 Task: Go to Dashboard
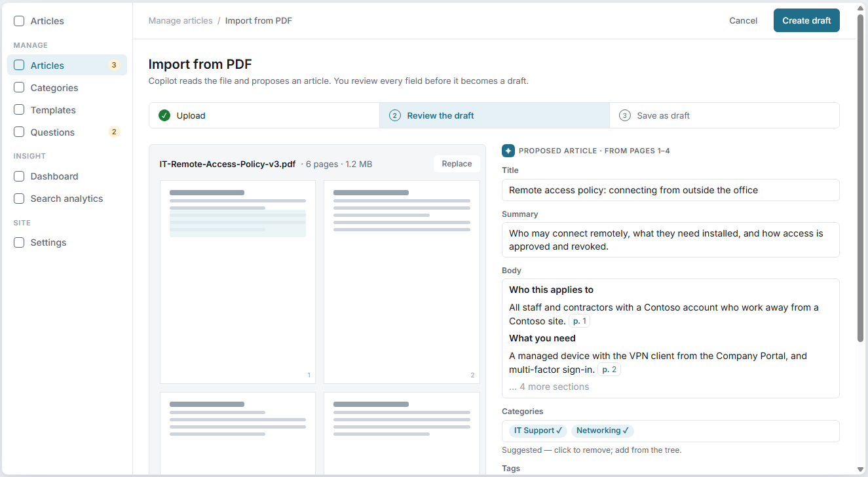[67, 176]
